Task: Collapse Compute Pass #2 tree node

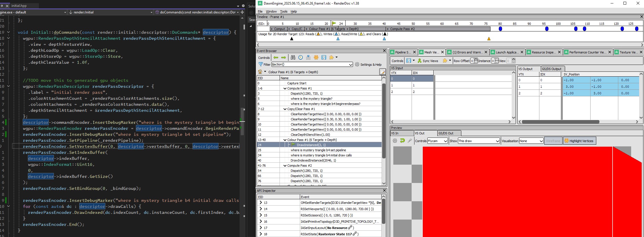Action: click(285, 166)
